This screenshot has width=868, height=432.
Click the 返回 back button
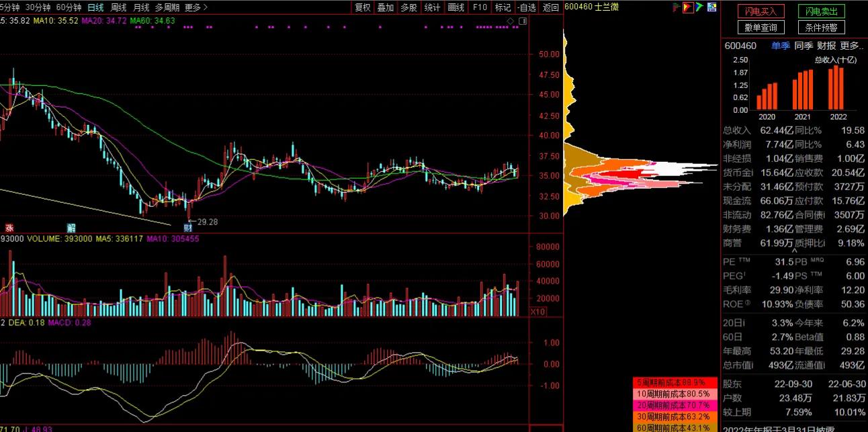point(550,7)
